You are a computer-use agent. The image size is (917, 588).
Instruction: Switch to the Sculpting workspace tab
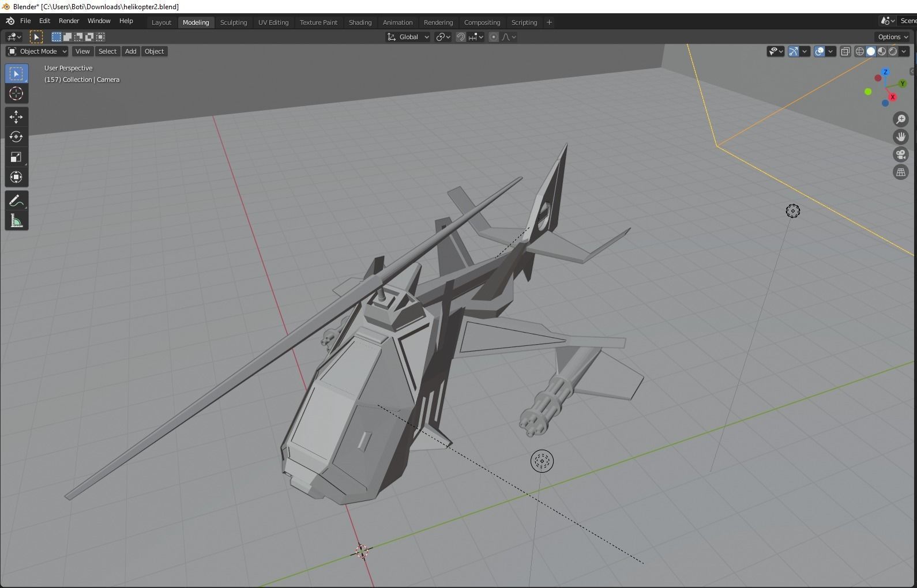(x=234, y=22)
